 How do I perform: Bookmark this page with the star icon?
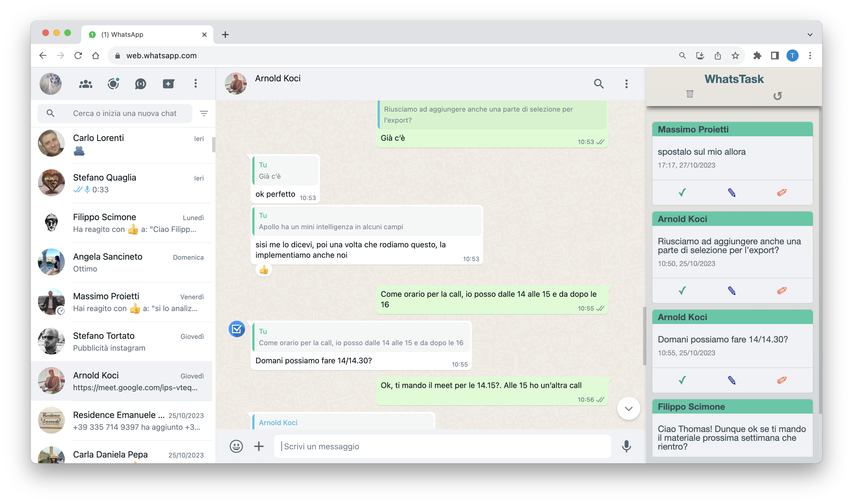tap(735, 56)
